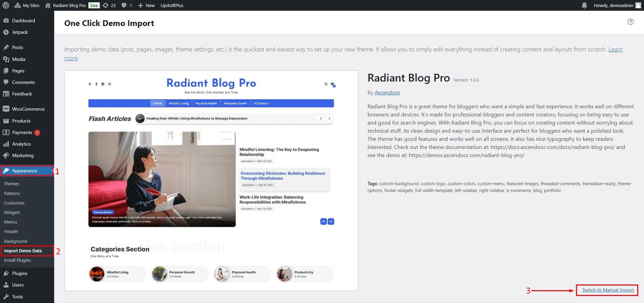This screenshot has width=644, height=303.
Task: Click the Learn more link
Action: tap(615, 49)
